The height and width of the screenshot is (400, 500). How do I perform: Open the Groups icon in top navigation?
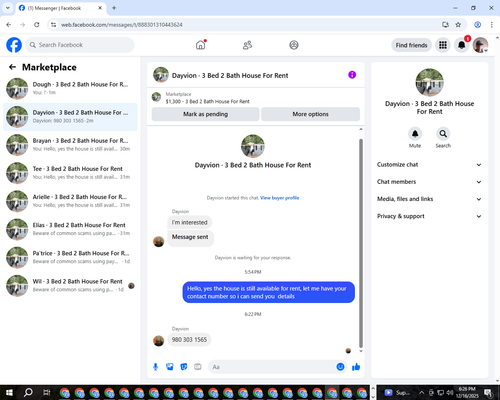tap(294, 45)
